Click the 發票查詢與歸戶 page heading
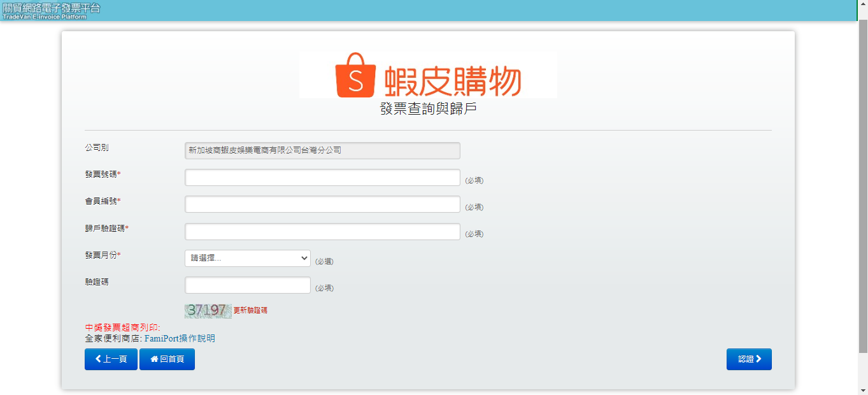 coord(428,109)
